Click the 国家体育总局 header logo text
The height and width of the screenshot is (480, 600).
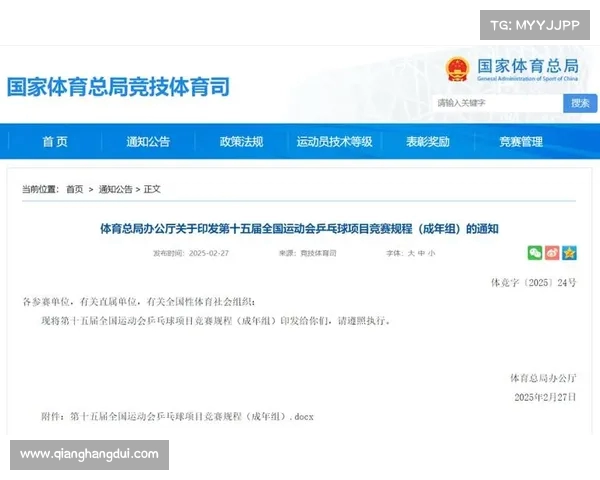point(528,66)
